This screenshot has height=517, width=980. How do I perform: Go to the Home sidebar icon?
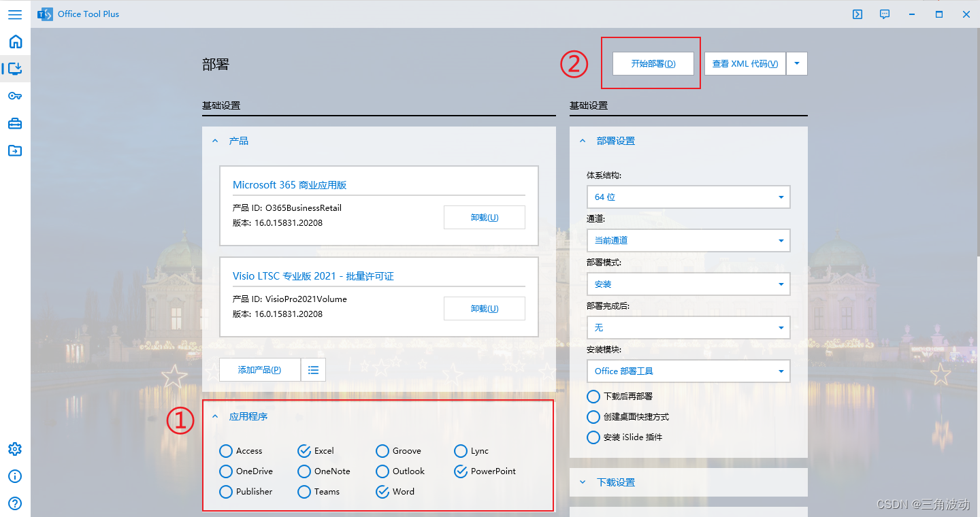15,41
